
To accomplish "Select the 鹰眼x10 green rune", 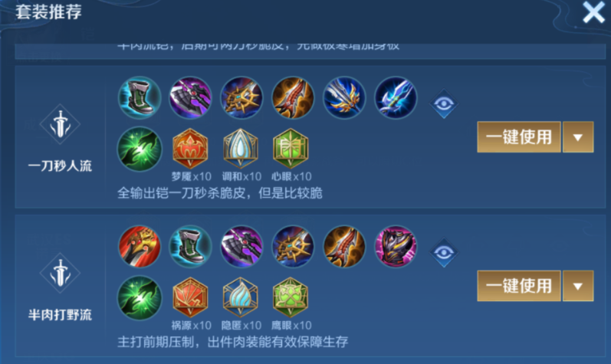I will (x=291, y=298).
